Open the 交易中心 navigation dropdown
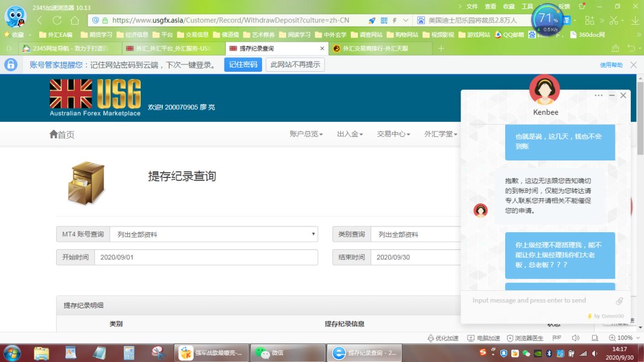This screenshot has width=644, height=362. (x=394, y=134)
